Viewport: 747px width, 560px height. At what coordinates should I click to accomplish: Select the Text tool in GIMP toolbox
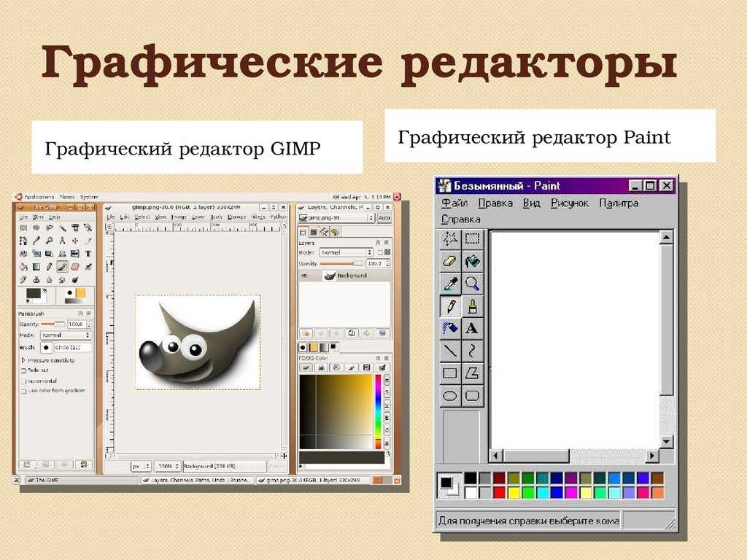click(88, 254)
